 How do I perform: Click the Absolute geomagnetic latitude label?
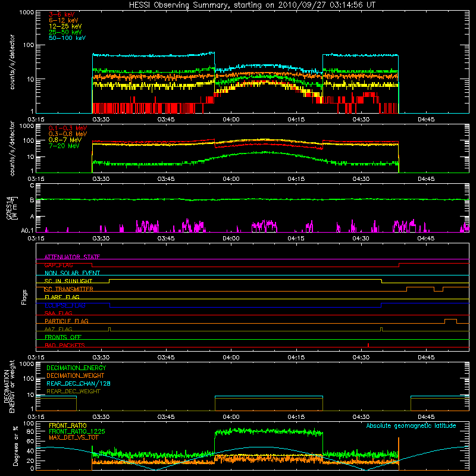pos(411,425)
